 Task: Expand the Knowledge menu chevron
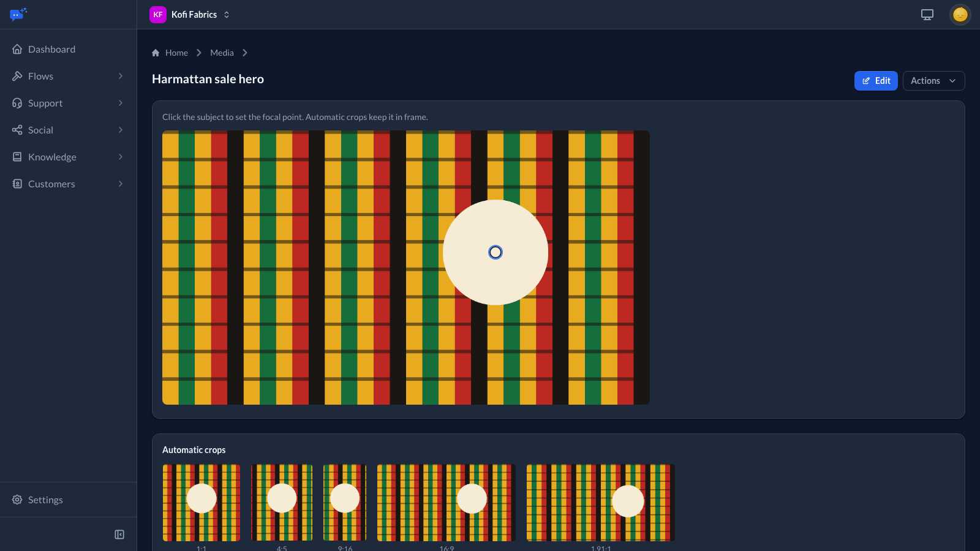click(121, 157)
